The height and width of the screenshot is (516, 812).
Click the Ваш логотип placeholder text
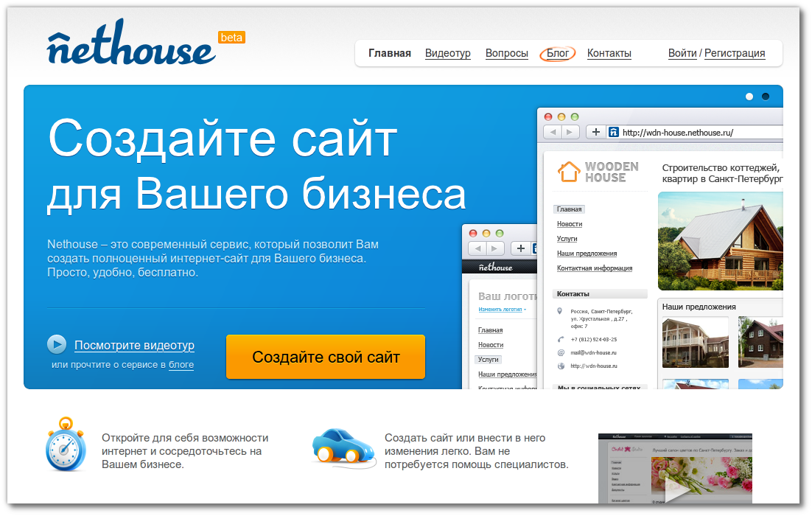coord(508,296)
